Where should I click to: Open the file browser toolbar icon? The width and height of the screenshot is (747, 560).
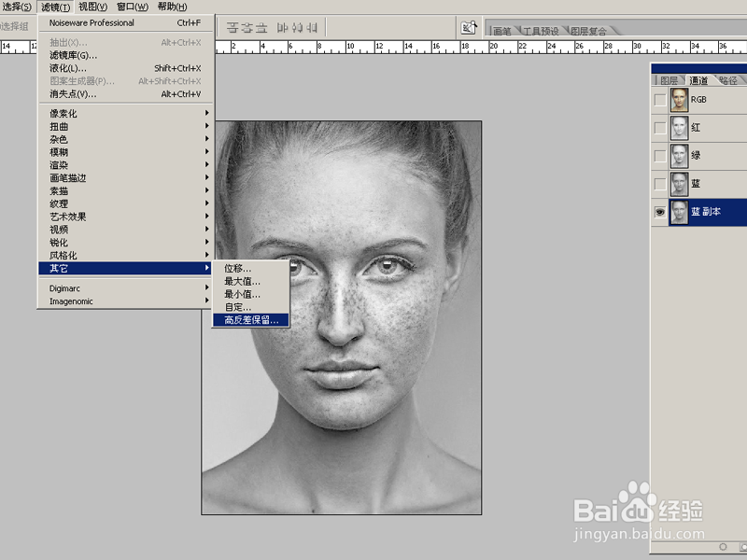[469, 28]
